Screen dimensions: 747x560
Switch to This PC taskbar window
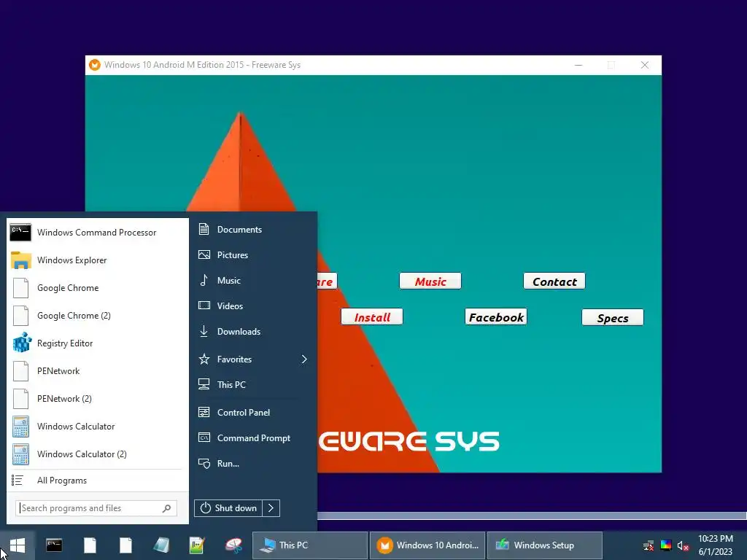[309, 545]
